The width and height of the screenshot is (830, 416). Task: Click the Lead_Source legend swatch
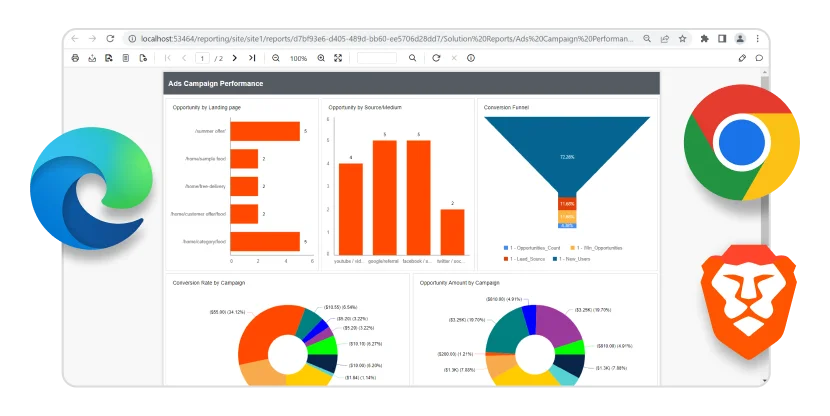point(506,259)
